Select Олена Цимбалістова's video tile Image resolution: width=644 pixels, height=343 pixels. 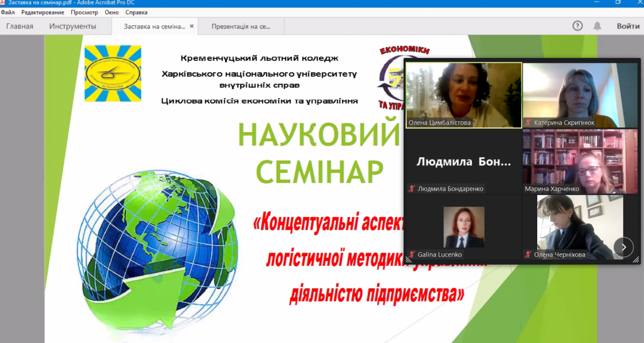pos(463,91)
